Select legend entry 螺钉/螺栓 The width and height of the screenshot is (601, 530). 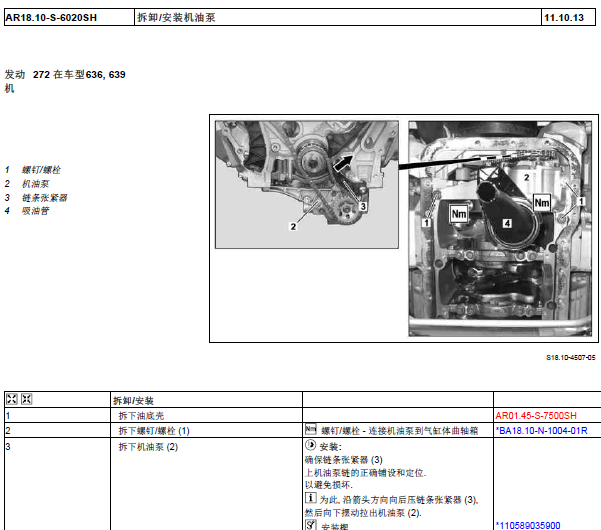click(x=41, y=170)
